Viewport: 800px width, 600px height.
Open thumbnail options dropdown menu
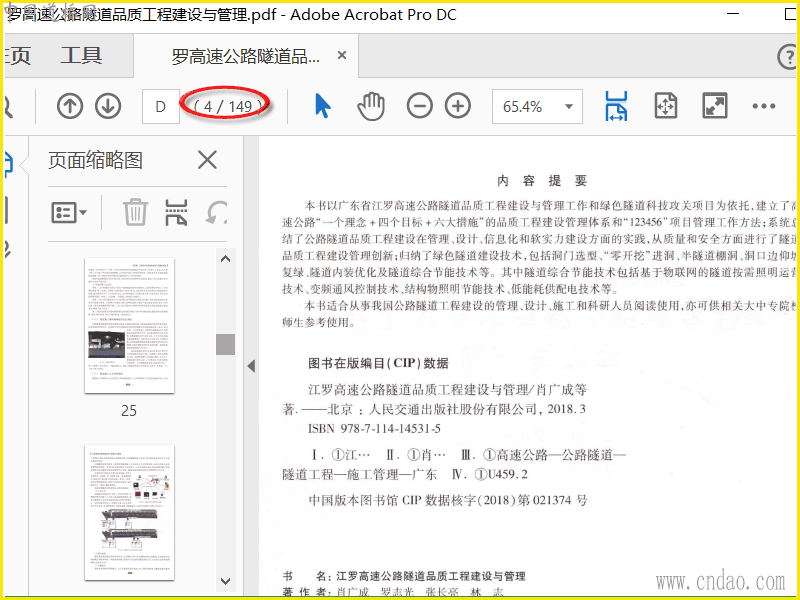[69, 212]
